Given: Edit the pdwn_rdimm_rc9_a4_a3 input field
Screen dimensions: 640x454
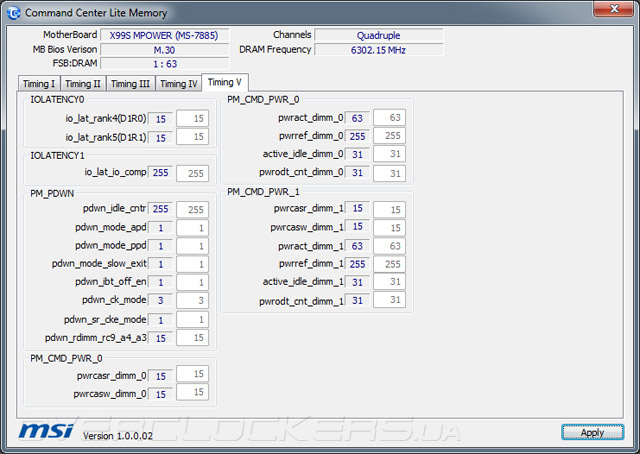Looking at the screenshot, I should (193, 338).
